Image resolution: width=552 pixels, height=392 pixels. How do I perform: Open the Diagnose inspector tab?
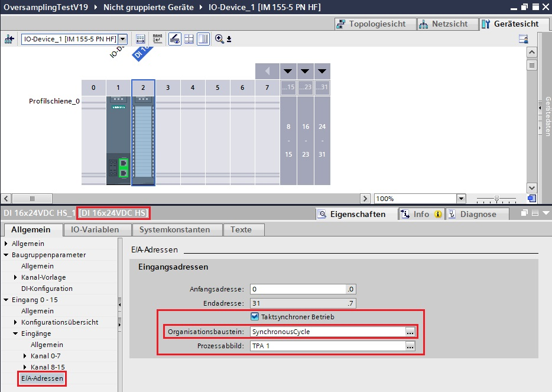[478, 214]
